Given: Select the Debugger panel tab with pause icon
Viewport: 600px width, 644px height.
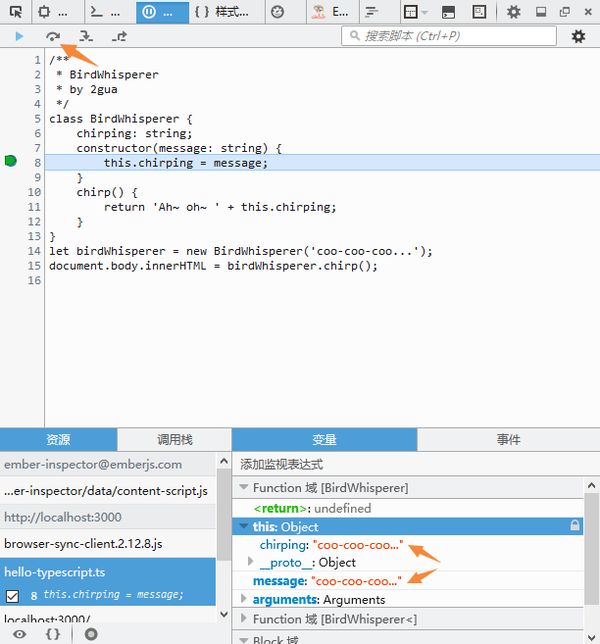Looking at the screenshot, I should (162, 12).
